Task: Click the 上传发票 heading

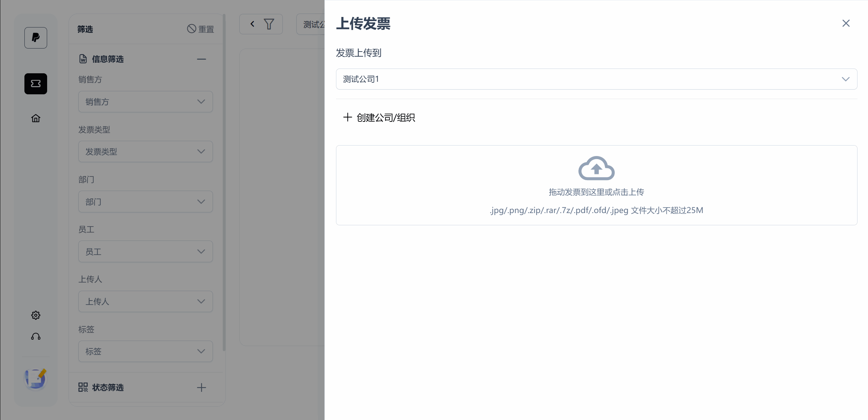Action: [x=363, y=24]
